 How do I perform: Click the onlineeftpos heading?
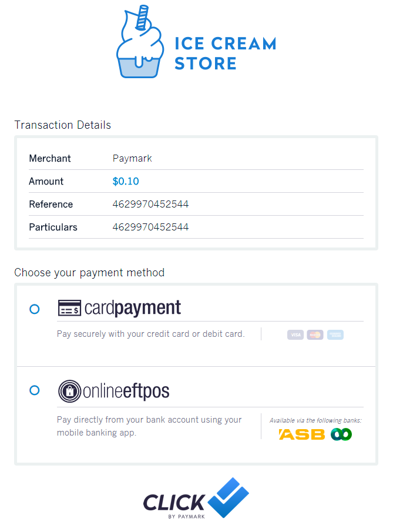(126, 391)
